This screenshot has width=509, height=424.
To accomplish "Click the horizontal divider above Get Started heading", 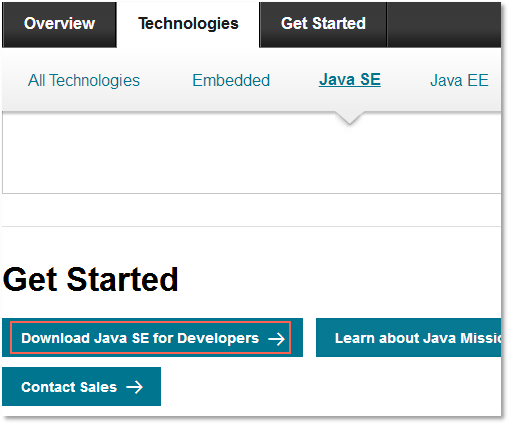I will point(251,227).
